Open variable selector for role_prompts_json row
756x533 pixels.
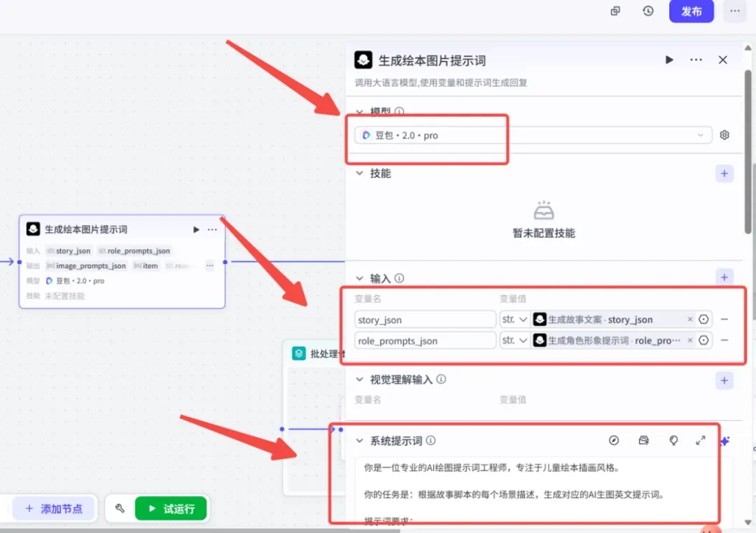pyautogui.click(x=703, y=340)
